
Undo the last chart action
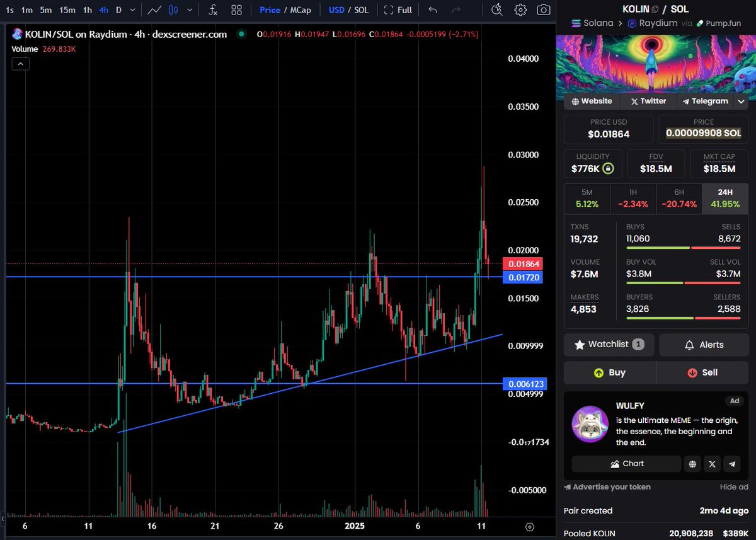(x=433, y=10)
